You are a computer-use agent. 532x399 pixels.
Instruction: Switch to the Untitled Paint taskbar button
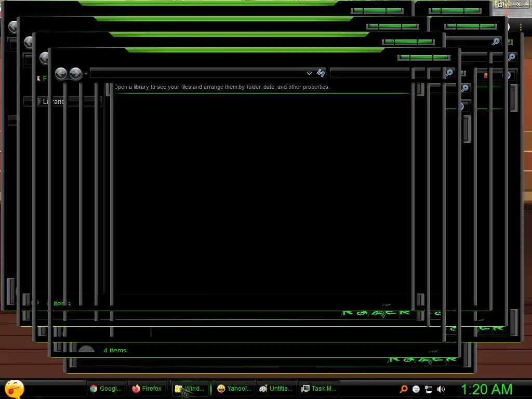tap(276, 389)
